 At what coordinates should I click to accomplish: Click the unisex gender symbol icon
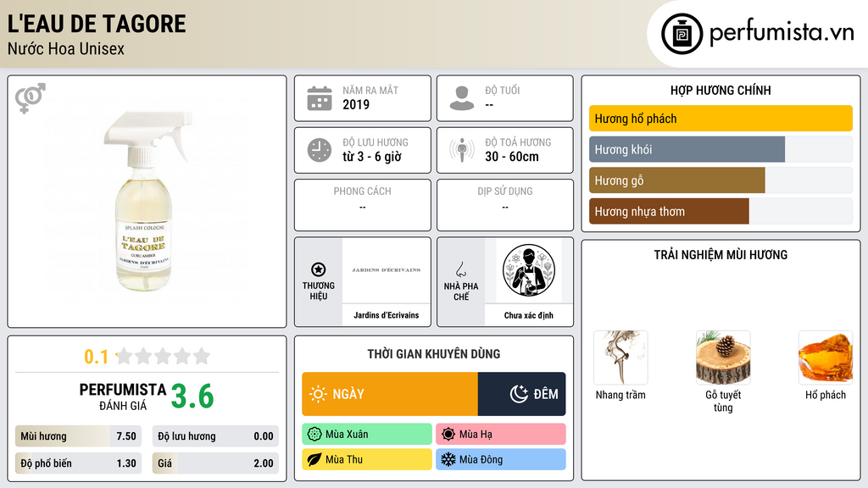click(31, 98)
